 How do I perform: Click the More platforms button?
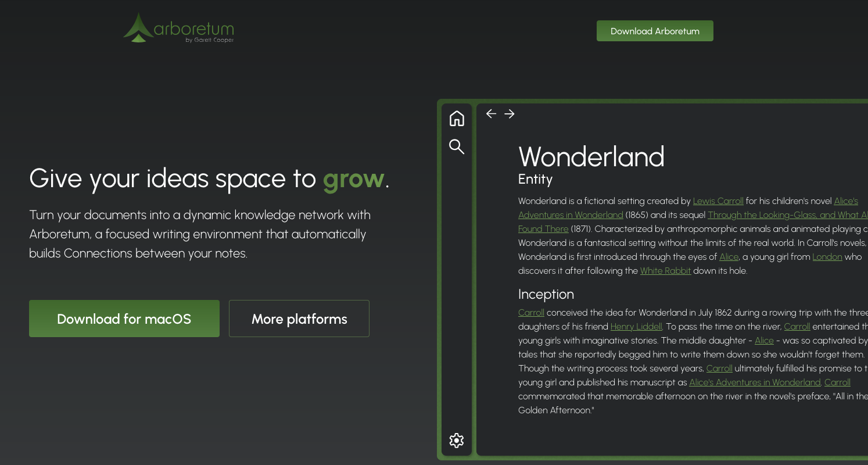pos(299,319)
